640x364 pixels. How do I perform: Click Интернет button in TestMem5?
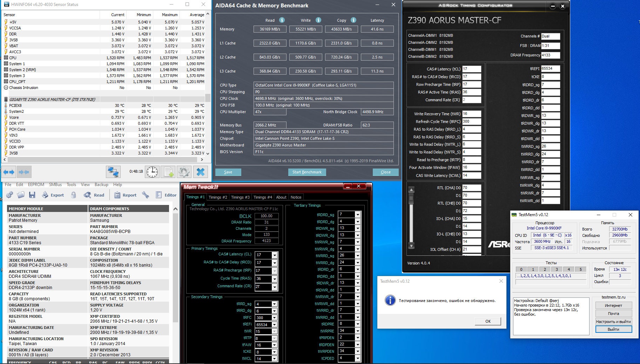pos(613,305)
